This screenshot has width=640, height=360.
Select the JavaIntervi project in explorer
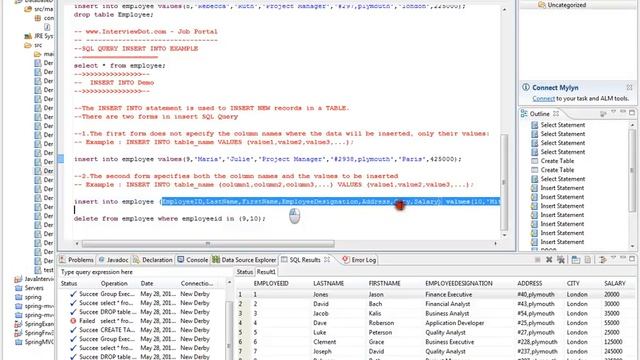[34, 279]
